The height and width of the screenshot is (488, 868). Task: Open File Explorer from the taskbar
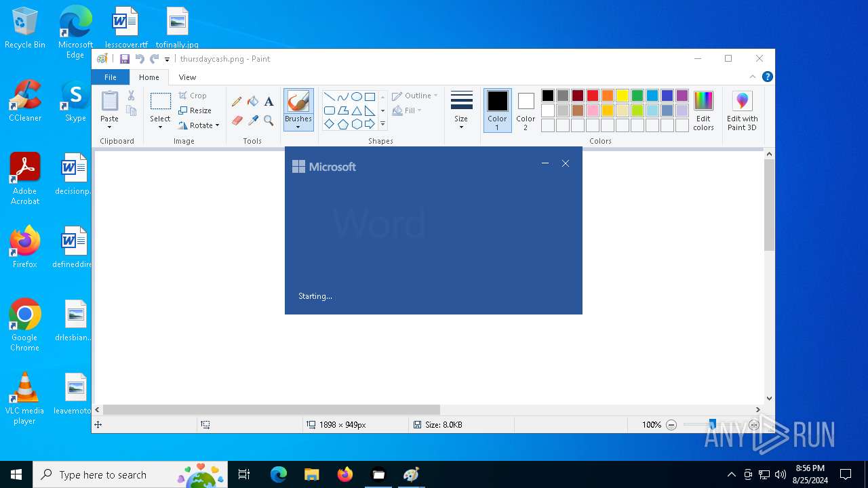pos(311,474)
